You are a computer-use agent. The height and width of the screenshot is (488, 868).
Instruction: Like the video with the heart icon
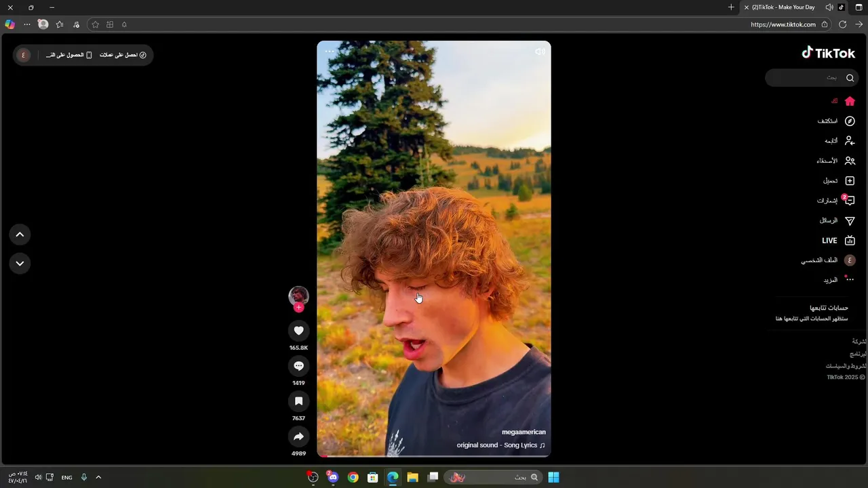[298, 331]
